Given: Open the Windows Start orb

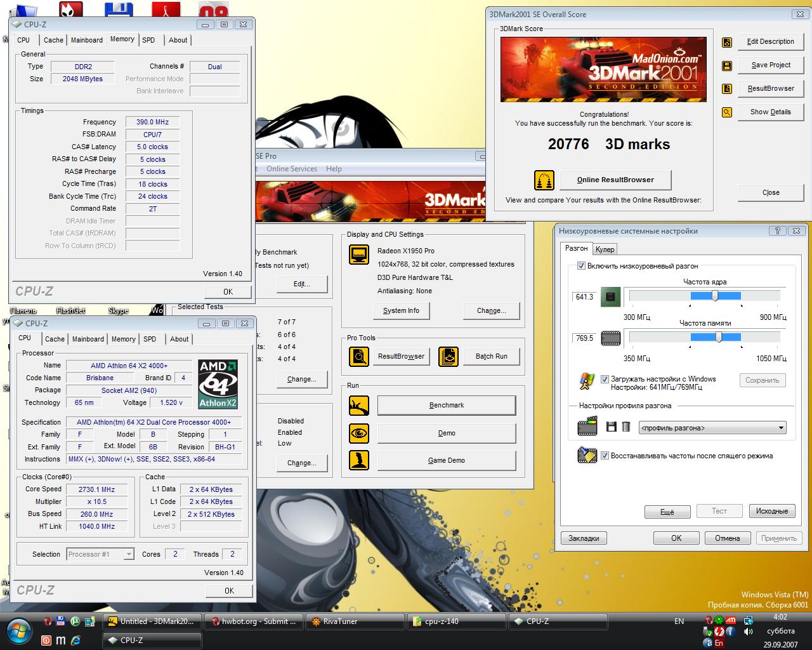Looking at the screenshot, I should pos(20,630).
